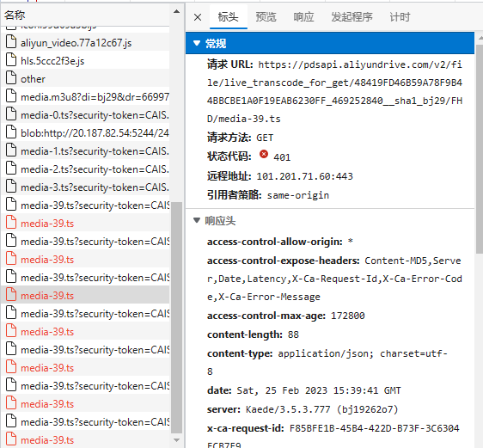483x448 pixels.
Task: Click the sort arrow in the name column
Action: click(x=176, y=12)
